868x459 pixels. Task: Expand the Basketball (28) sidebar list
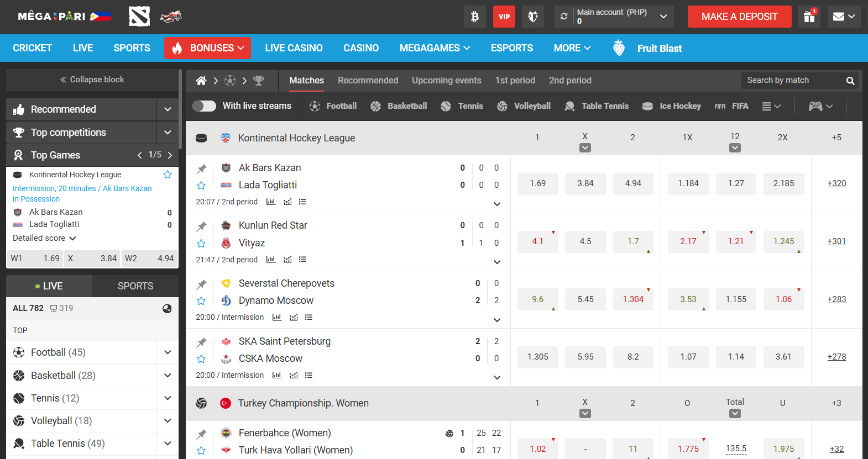[168, 376]
